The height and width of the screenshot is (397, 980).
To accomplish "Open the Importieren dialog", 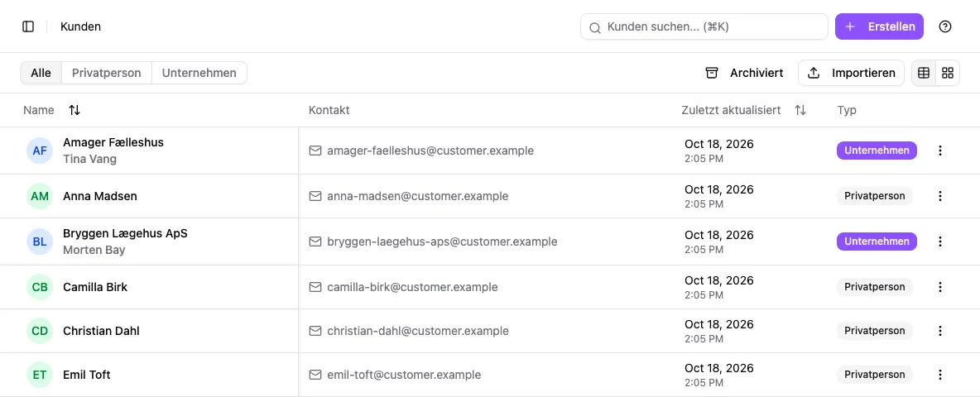I will pos(851,73).
